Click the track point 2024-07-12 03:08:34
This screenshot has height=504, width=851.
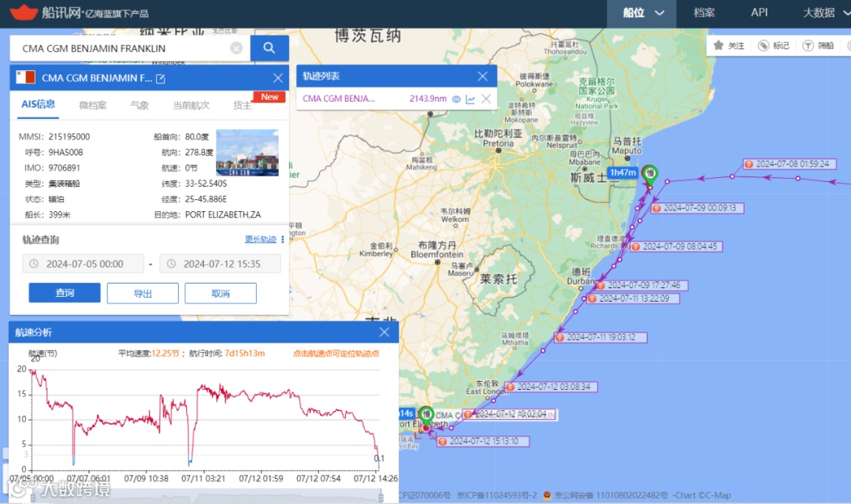550,387
